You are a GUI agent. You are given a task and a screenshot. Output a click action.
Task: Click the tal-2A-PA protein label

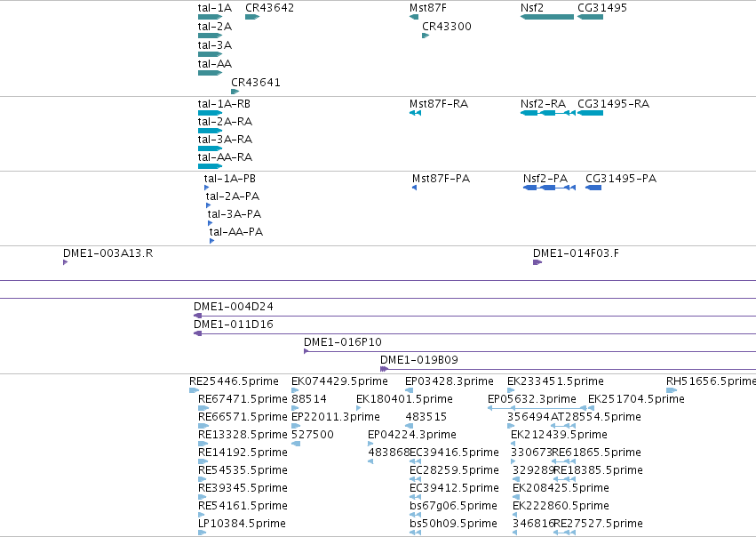click(x=233, y=196)
